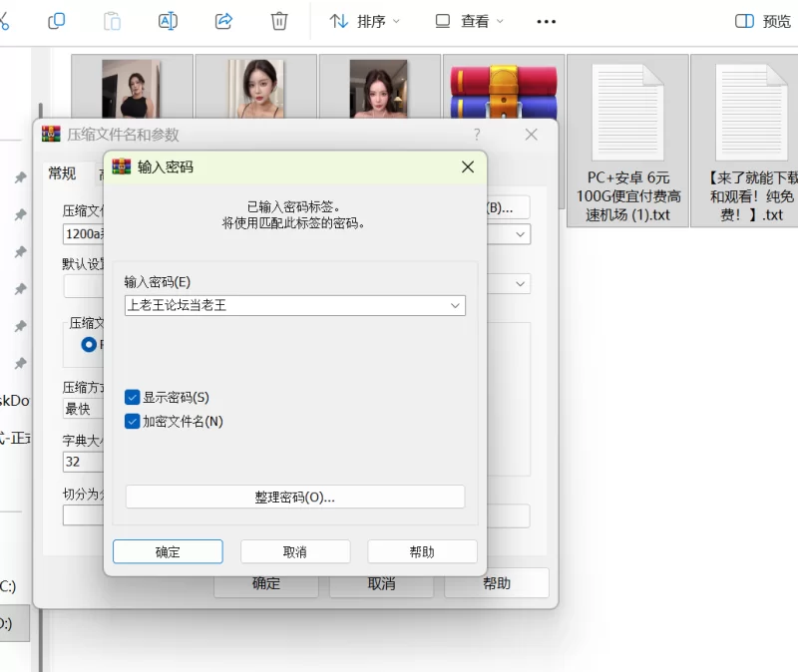Click the help question mark in title bar
This screenshot has width=798, height=672.
click(477, 135)
